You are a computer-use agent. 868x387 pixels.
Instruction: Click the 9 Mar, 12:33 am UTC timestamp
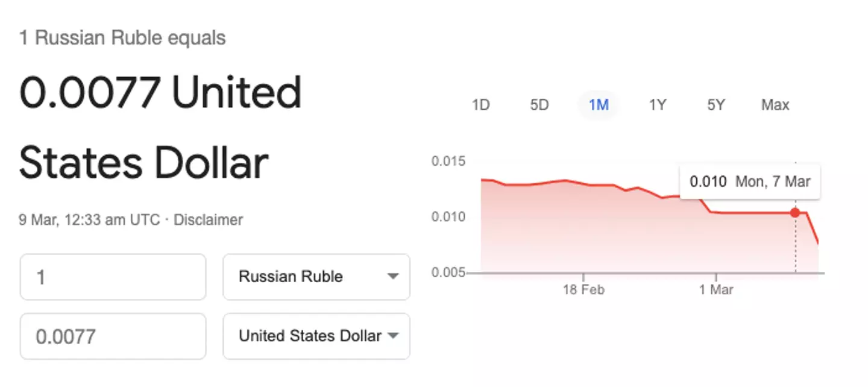(x=90, y=220)
